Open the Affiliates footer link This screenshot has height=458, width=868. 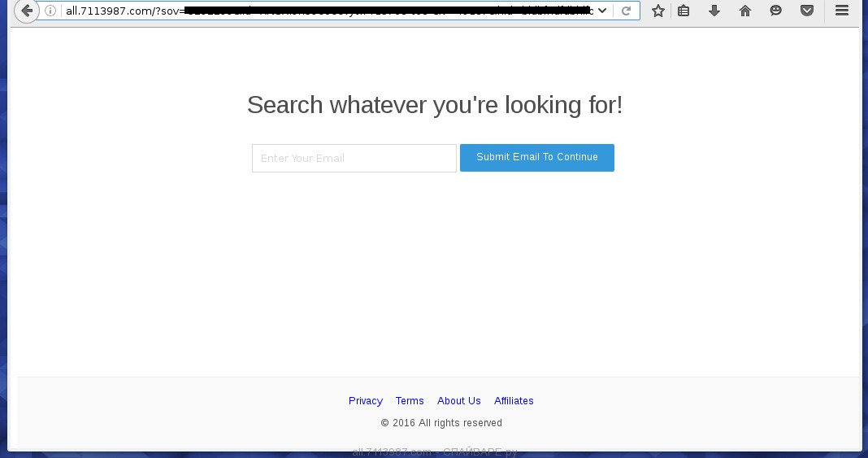514,401
